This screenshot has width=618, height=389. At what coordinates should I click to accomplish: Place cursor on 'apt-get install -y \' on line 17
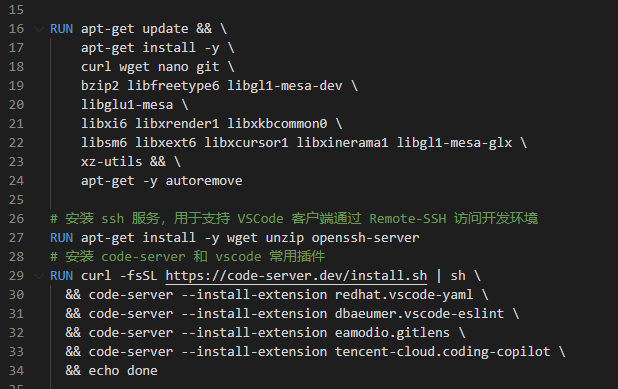(158, 48)
